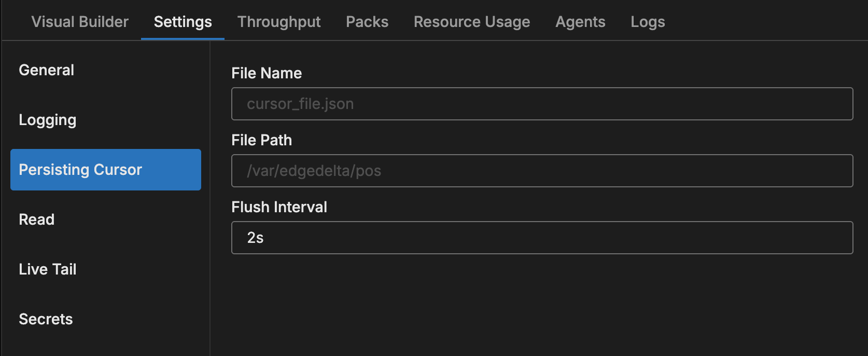Viewport: 868px width, 356px height.
Task: Switch to the Visual Builder tab
Action: pos(80,22)
